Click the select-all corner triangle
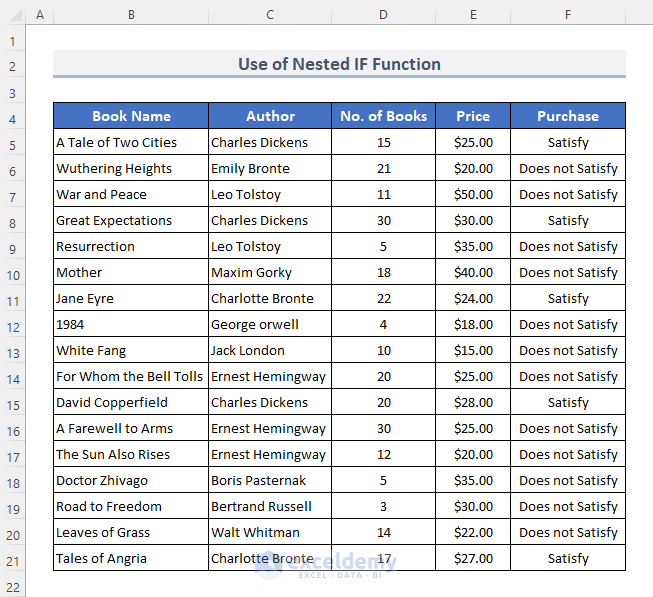This screenshot has height=597, width=653. pos(13,15)
